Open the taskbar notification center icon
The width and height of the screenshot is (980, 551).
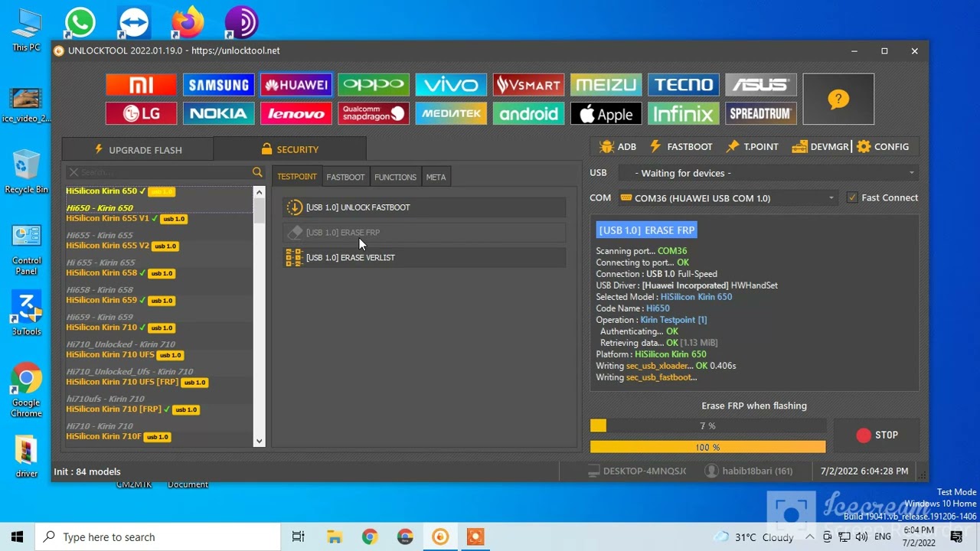click(x=956, y=537)
